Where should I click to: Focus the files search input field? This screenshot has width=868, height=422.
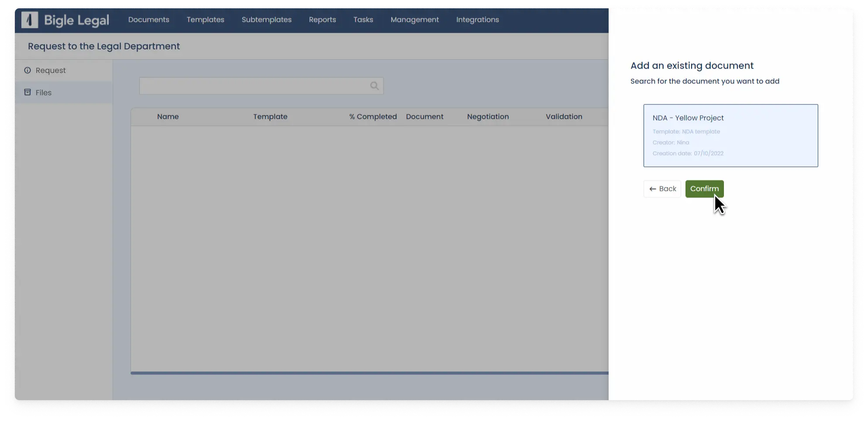click(x=253, y=86)
